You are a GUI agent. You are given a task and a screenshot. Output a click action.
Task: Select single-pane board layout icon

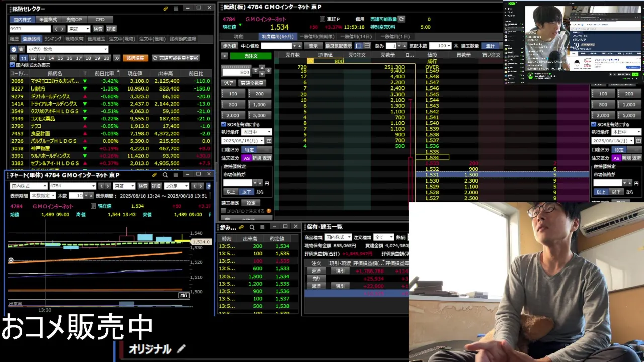tap(359, 46)
